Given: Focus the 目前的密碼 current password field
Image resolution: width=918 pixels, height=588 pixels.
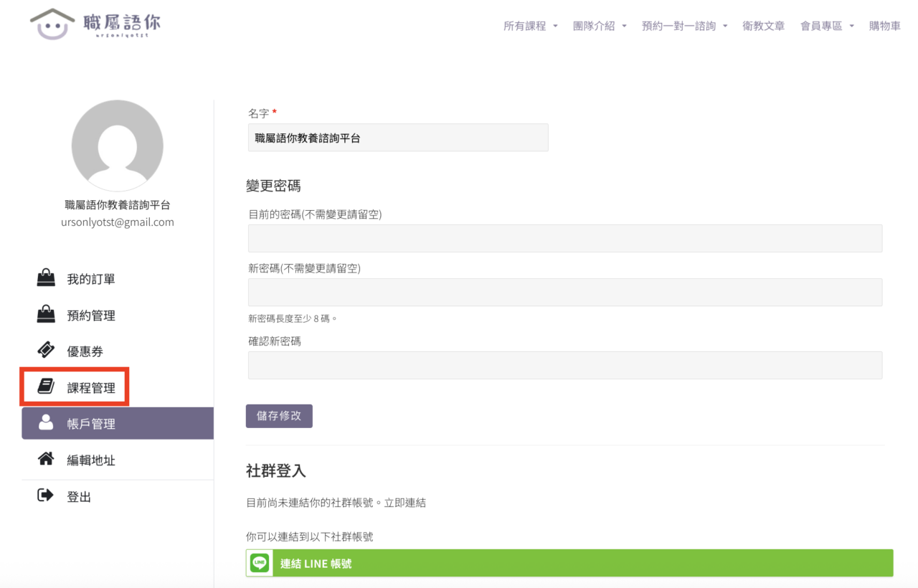Looking at the screenshot, I should coord(564,238).
